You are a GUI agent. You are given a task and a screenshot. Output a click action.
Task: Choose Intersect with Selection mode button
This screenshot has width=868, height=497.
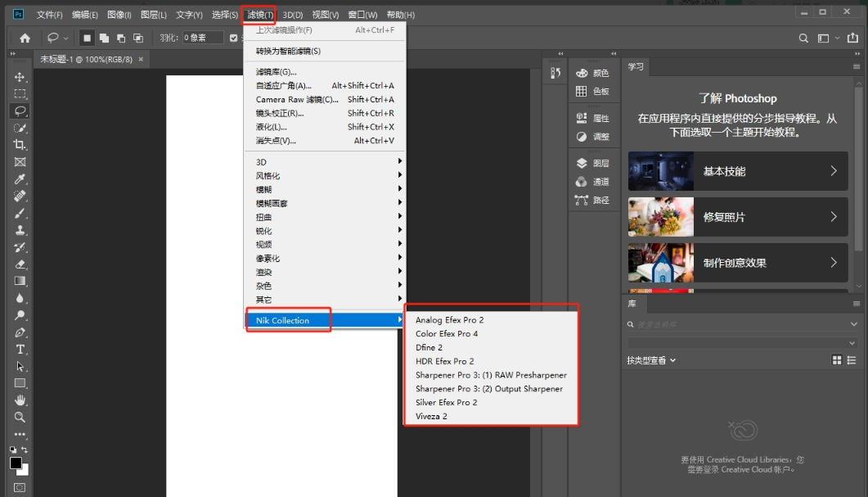pyautogui.click(x=138, y=38)
